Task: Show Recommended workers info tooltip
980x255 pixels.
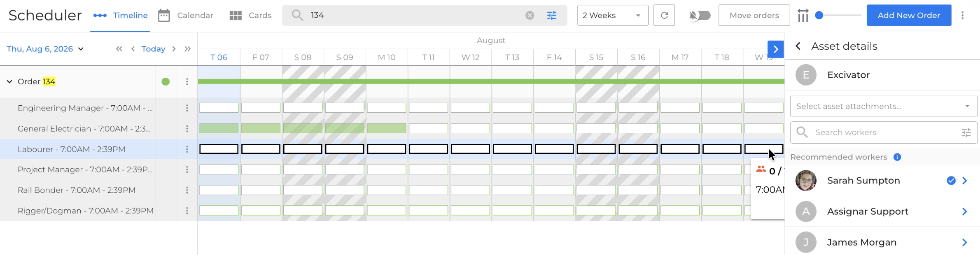Action: coord(897,157)
